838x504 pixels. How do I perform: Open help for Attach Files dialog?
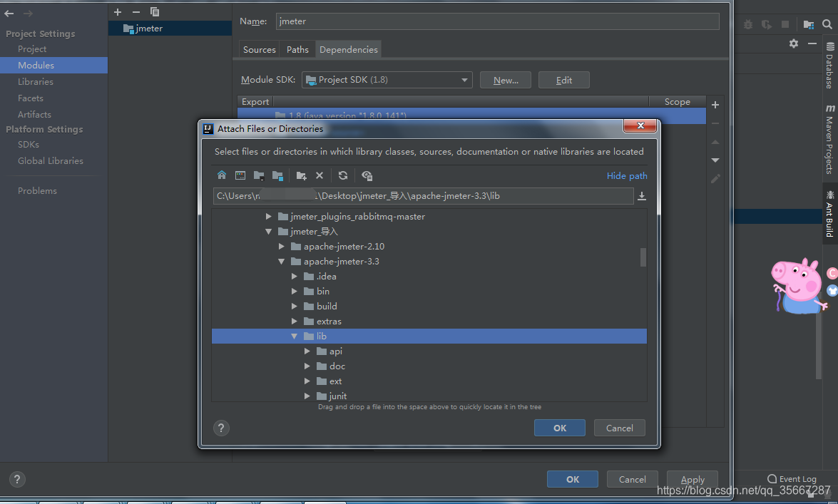[x=221, y=428]
